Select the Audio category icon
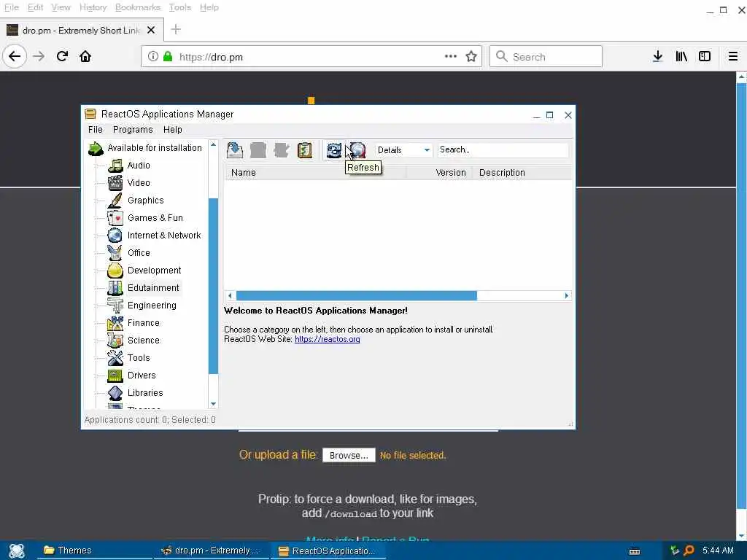The width and height of the screenshot is (747, 560). [115, 166]
